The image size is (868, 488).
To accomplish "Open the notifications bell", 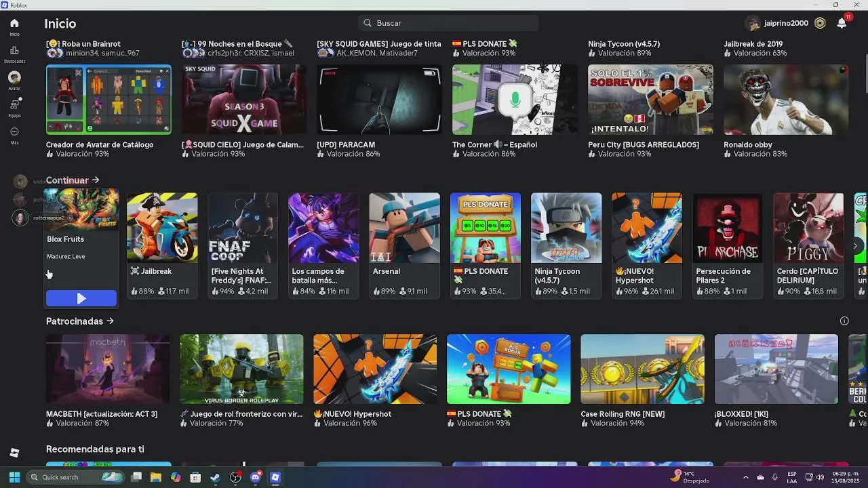I will tap(842, 23).
